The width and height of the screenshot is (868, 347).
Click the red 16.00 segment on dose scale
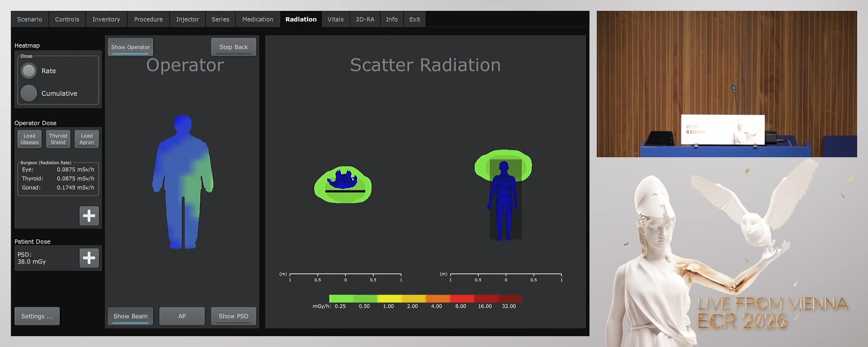(486, 299)
